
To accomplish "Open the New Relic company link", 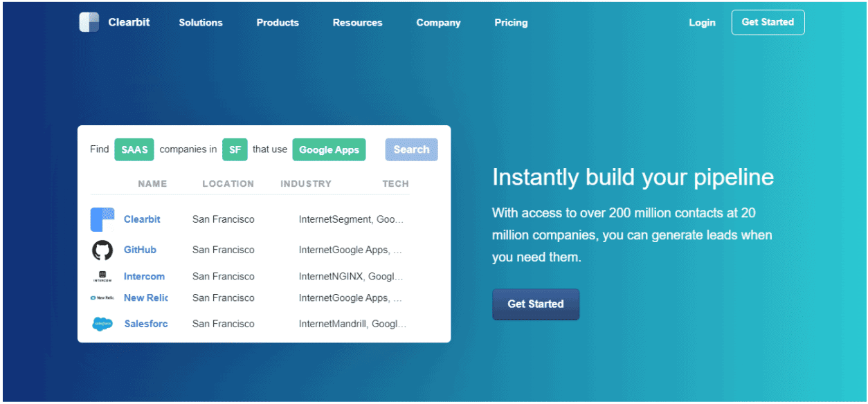I will pyautogui.click(x=145, y=298).
